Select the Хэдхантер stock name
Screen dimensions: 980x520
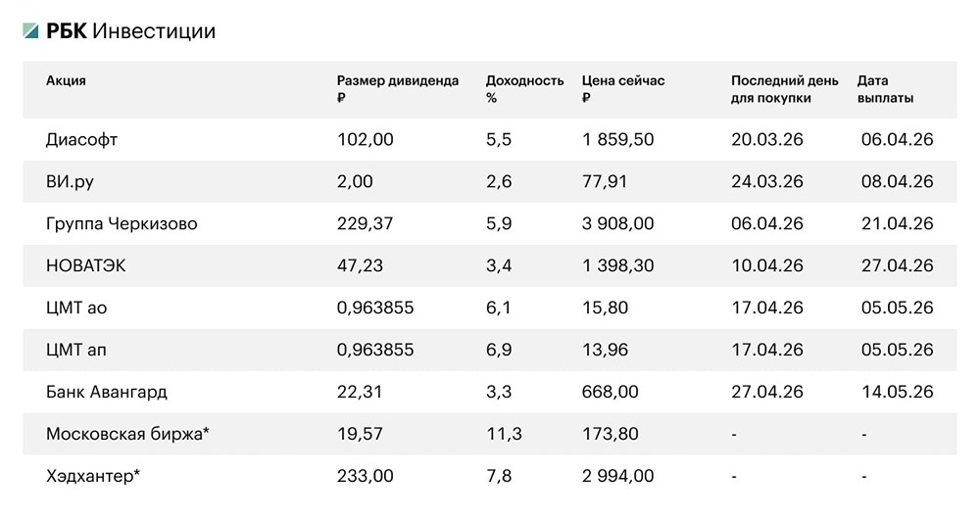tap(93, 476)
